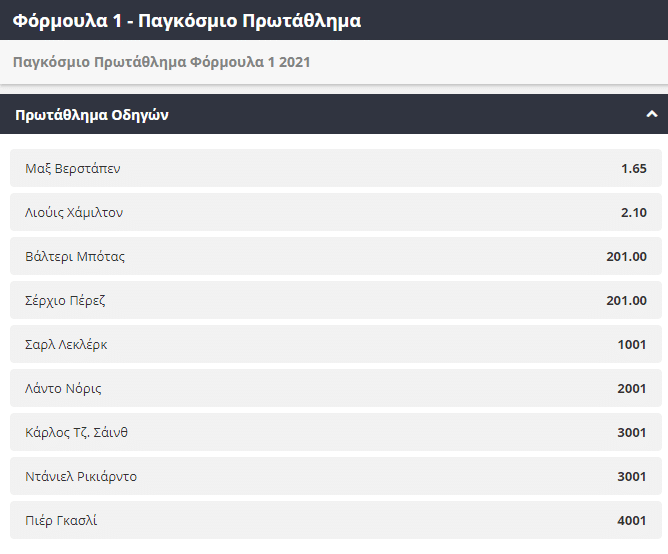Viewport: 668px width, 554px height.
Task: Click the 3001 odds for Ρικιάρντο
Action: pyautogui.click(x=632, y=476)
